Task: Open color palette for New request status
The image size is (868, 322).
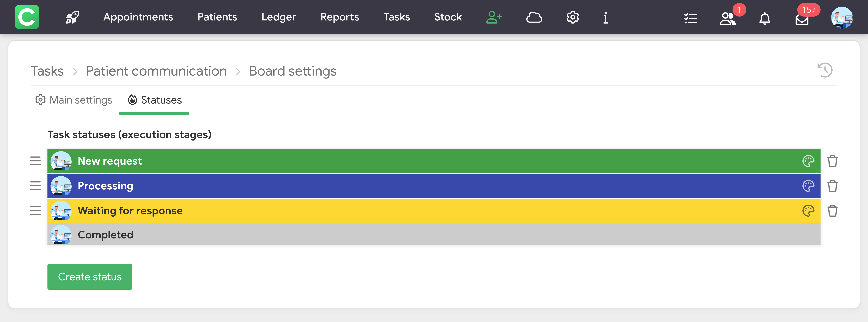Action: pyautogui.click(x=808, y=161)
